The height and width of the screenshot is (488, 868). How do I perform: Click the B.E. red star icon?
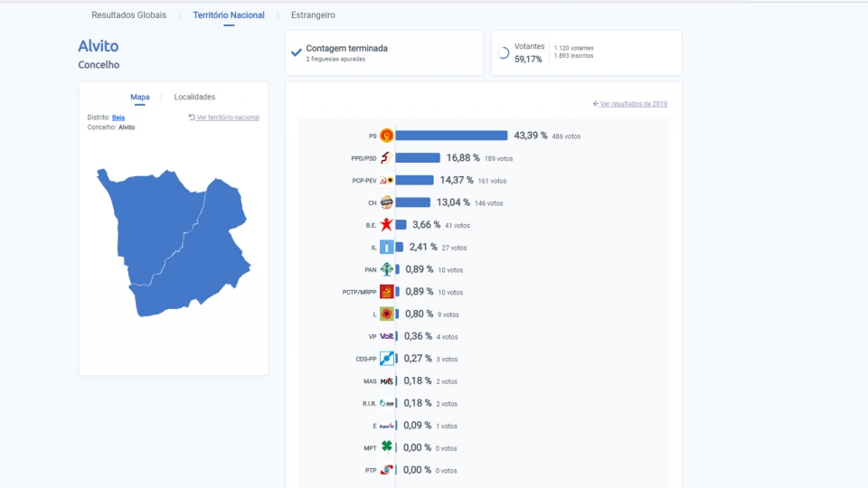coord(386,225)
